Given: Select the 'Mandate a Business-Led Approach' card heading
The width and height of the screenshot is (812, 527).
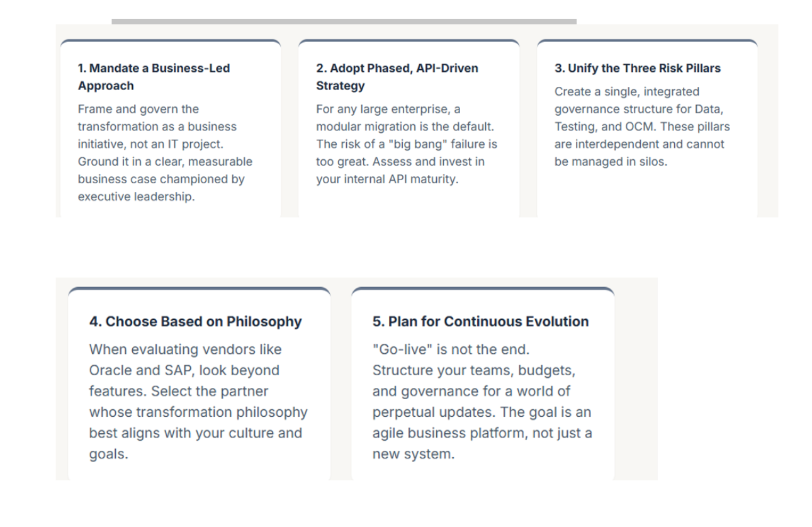Looking at the screenshot, I should click(154, 77).
